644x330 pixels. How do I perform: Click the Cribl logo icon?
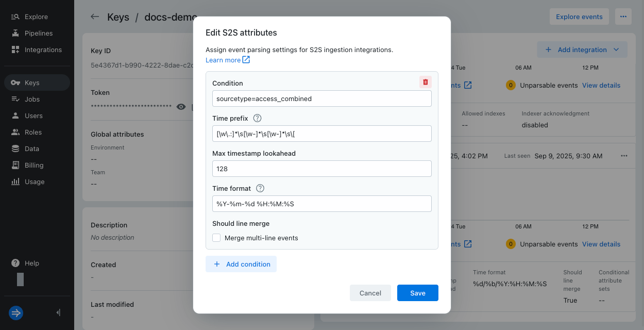coord(16,312)
